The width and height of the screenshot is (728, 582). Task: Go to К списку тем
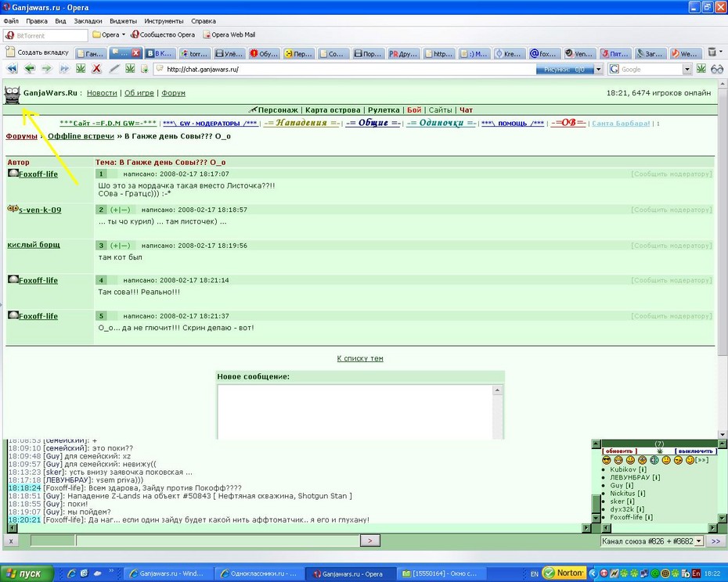(360, 358)
